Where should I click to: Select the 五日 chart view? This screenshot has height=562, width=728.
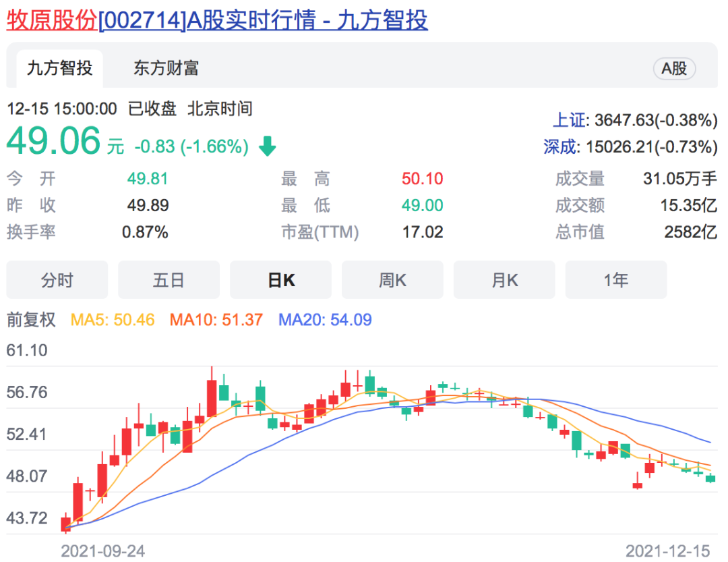169,279
